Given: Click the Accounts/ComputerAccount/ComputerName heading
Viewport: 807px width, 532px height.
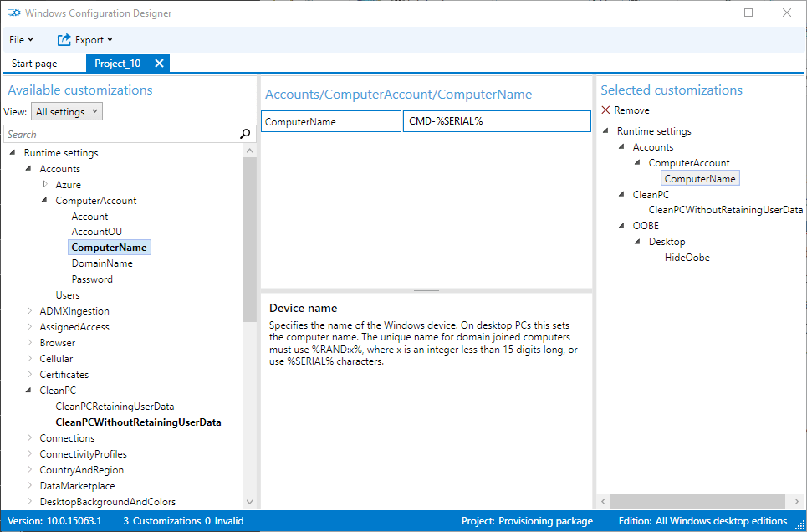Looking at the screenshot, I should pyautogui.click(x=398, y=95).
